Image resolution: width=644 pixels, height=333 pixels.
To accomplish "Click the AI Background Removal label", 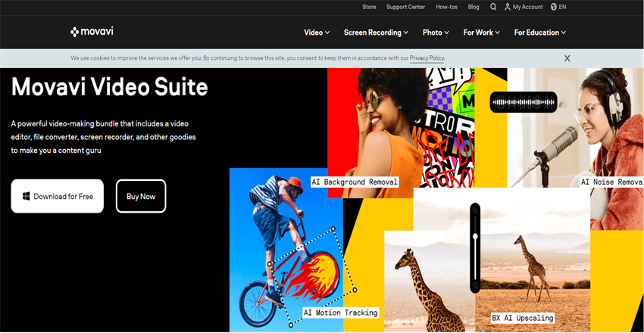I will coord(355,182).
